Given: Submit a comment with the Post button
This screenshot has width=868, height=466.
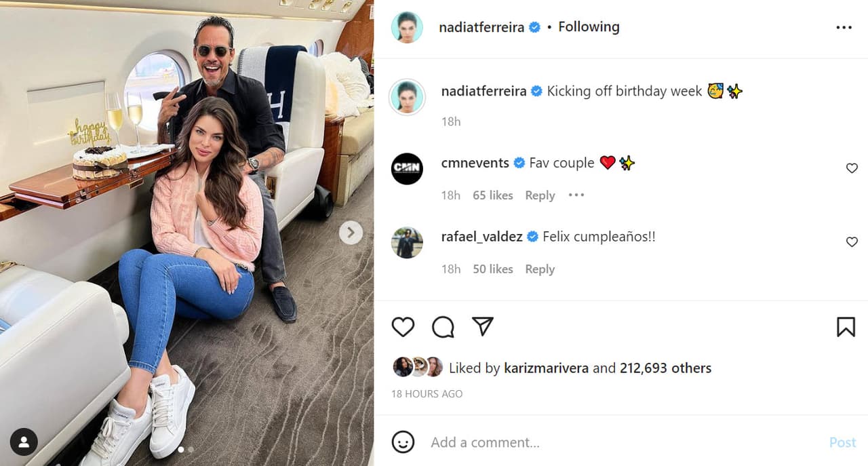Looking at the screenshot, I should point(842,442).
